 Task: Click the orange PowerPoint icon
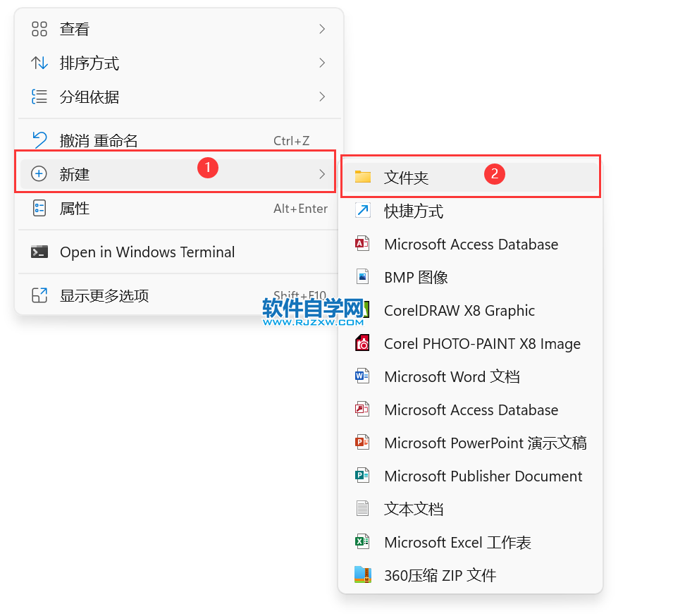[362, 442]
